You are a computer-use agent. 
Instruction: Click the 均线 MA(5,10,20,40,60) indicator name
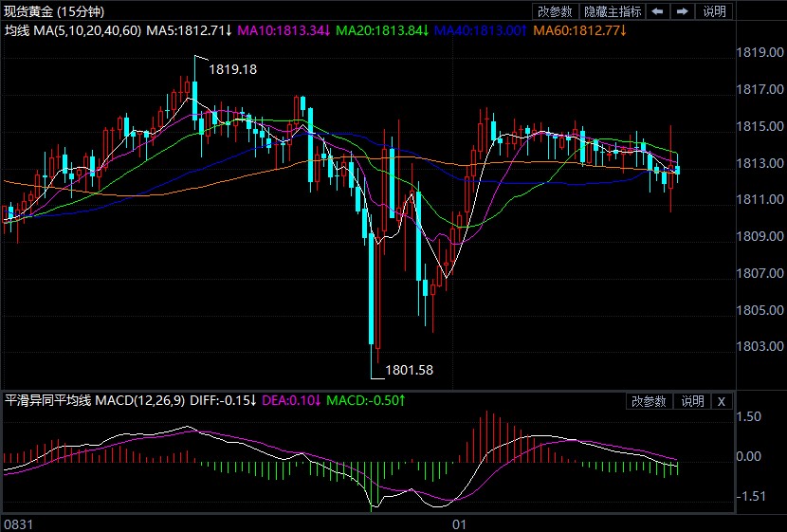tap(72, 31)
